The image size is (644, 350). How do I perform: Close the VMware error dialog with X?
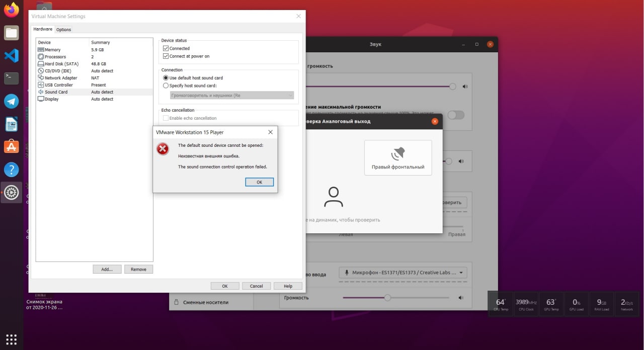[270, 132]
